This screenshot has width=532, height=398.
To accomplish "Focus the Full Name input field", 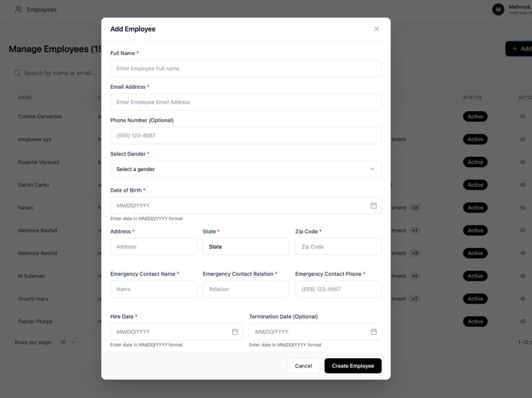I will click(x=246, y=69).
